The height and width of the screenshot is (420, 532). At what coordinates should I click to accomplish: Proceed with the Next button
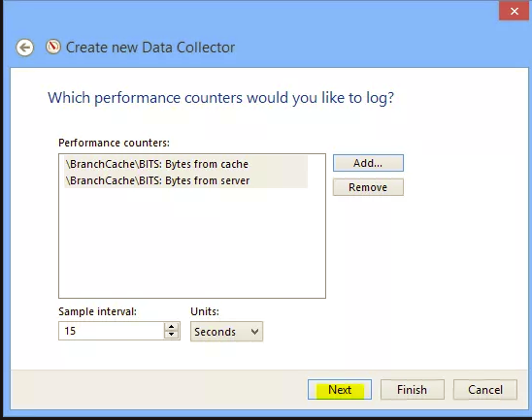pos(340,390)
